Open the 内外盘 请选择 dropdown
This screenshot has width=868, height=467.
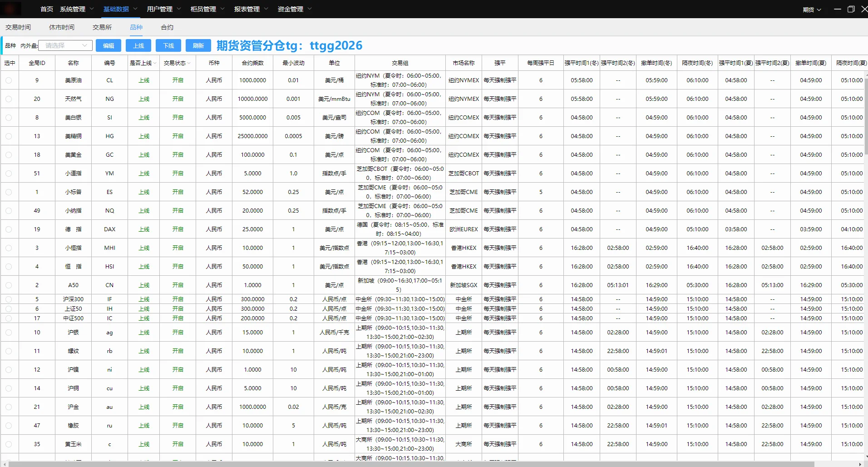tap(65, 45)
